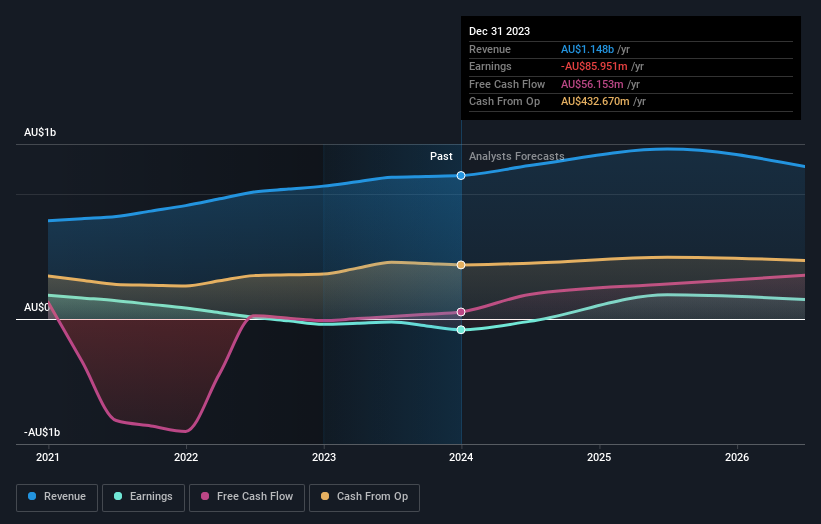Viewport: 821px width, 524px height.
Task: Click the 2024 x-axis label
Action: 461,458
